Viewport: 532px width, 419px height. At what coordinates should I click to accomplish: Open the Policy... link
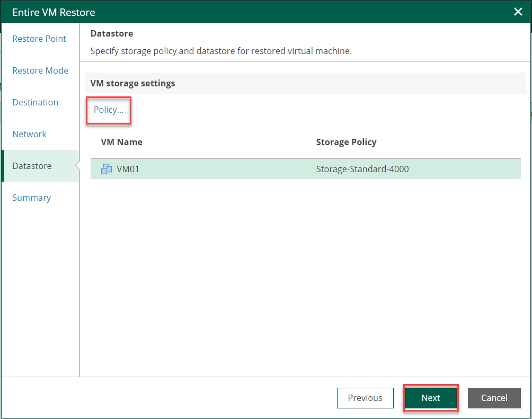click(109, 110)
